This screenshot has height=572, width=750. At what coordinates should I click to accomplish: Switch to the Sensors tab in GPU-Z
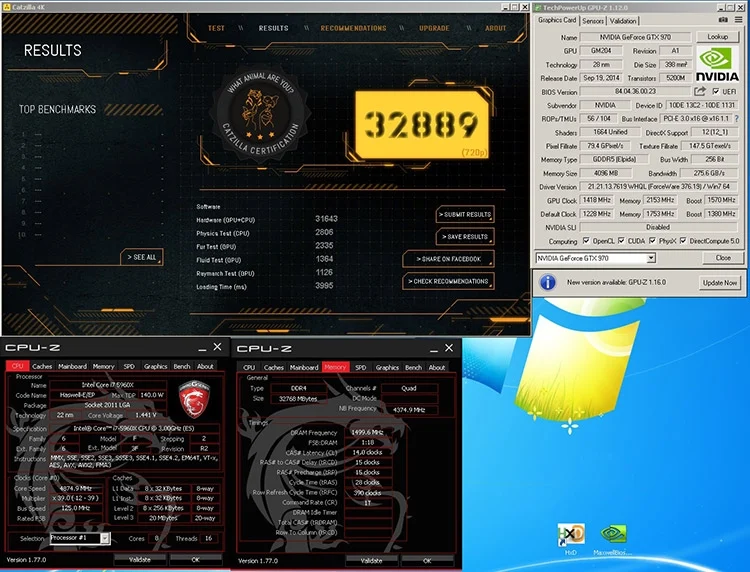[x=593, y=21]
